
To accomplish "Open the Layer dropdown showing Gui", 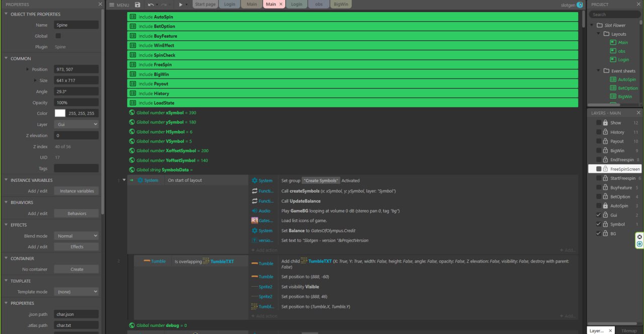I will tap(76, 124).
